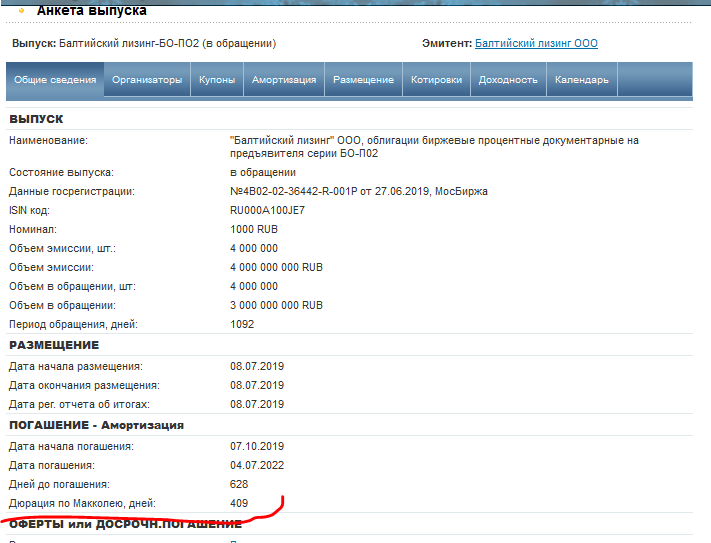711x543 pixels.
Task: Click the Объем эмиссии, шт. value
Action: tap(253, 248)
